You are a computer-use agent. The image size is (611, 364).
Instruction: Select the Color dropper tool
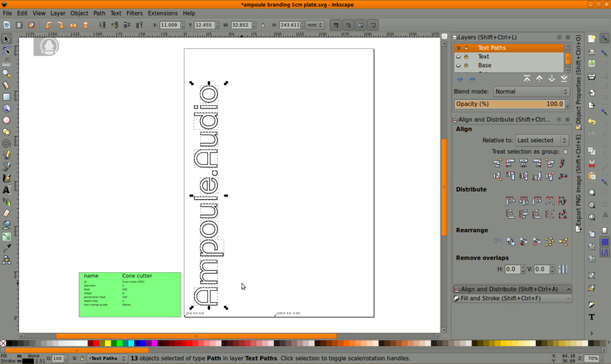tap(6, 248)
